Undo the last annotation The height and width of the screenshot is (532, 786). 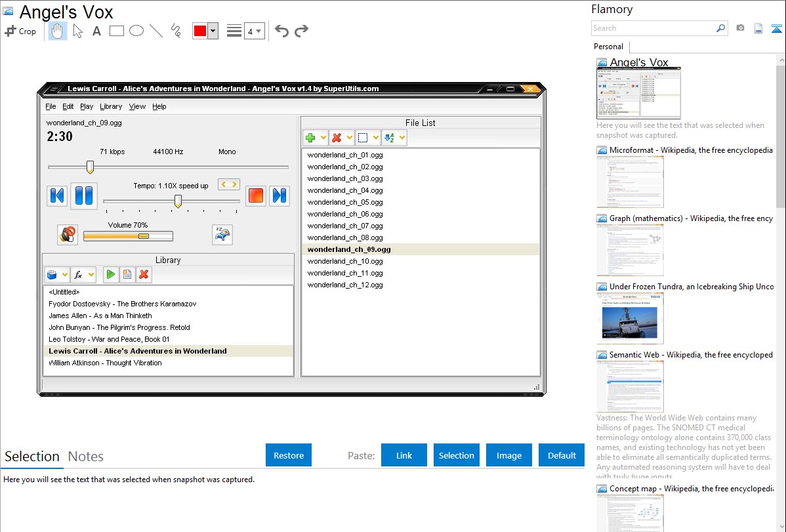click(x=281, y=31)
